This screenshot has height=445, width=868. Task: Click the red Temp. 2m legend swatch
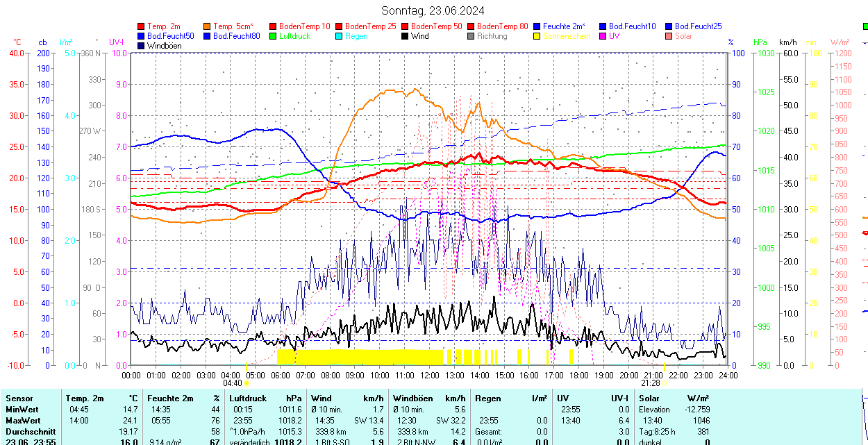click(142, 26)
